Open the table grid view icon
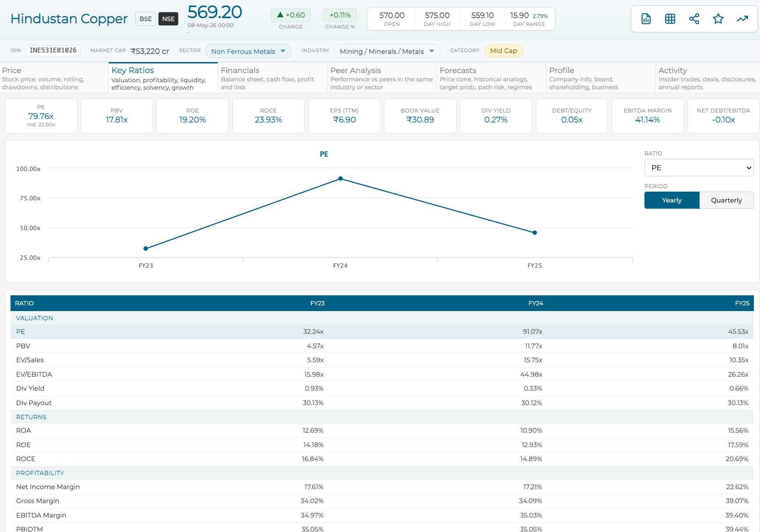Screen dimensions: 760x532 pos(670,19)
